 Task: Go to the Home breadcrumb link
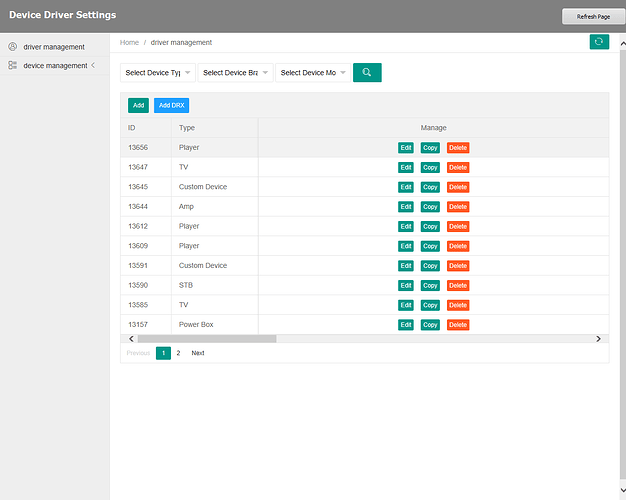point(129,43)
